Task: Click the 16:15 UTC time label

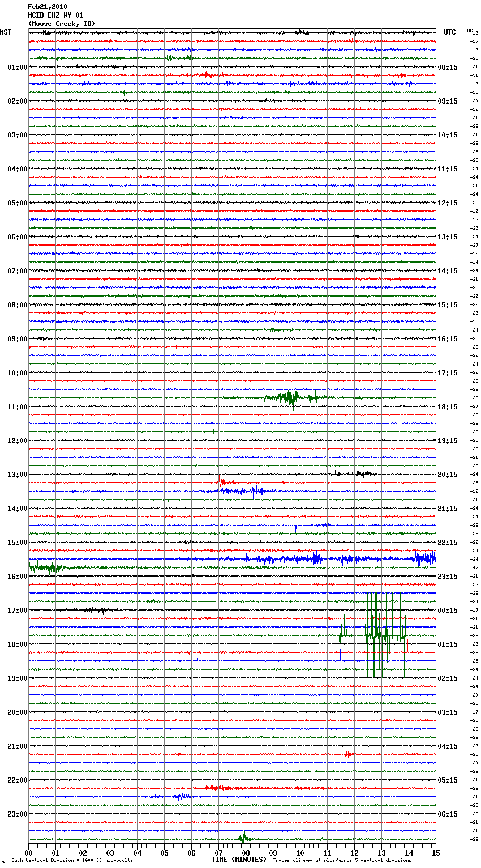Action: [448, 339]
